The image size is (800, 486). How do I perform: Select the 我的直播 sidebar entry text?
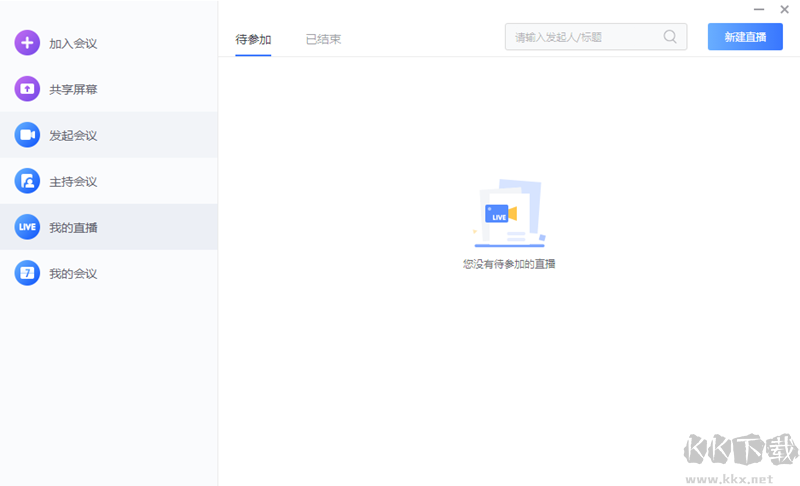[73, 227]
